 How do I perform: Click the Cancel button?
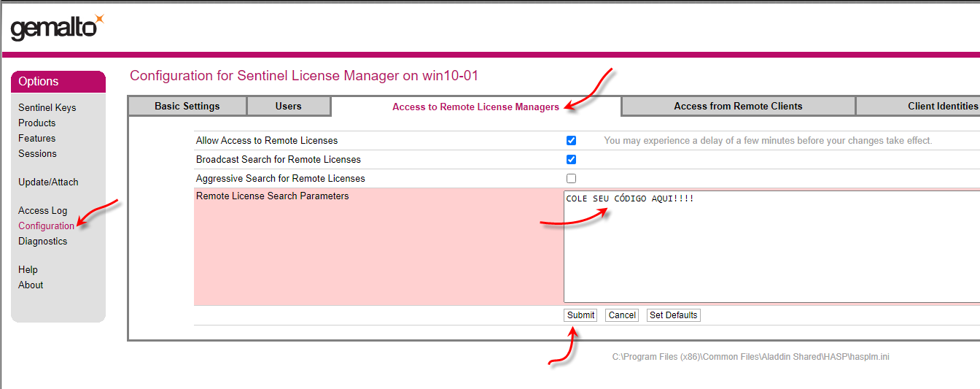coord(622,315)
